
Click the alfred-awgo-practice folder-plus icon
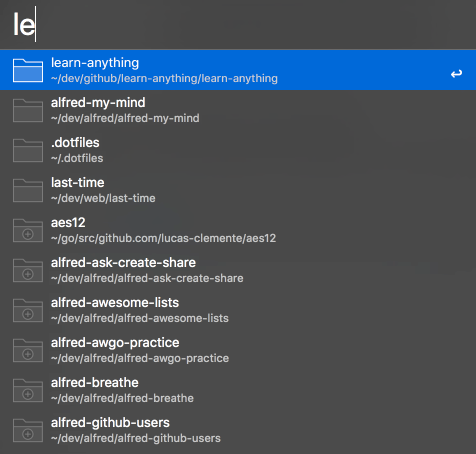[x=28, y=350]
